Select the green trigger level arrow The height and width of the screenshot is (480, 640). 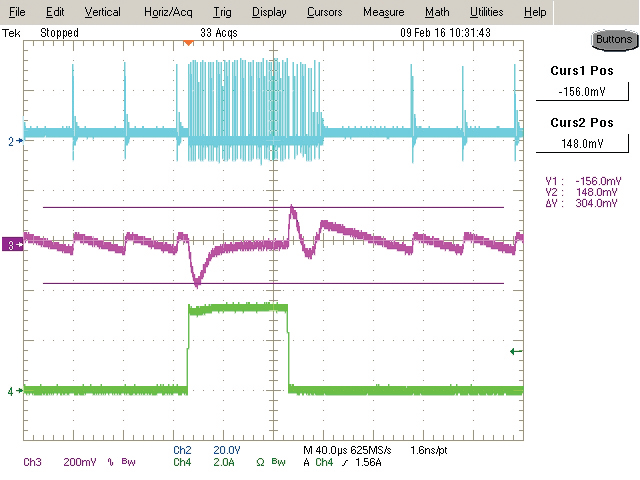tap(516, 351)
